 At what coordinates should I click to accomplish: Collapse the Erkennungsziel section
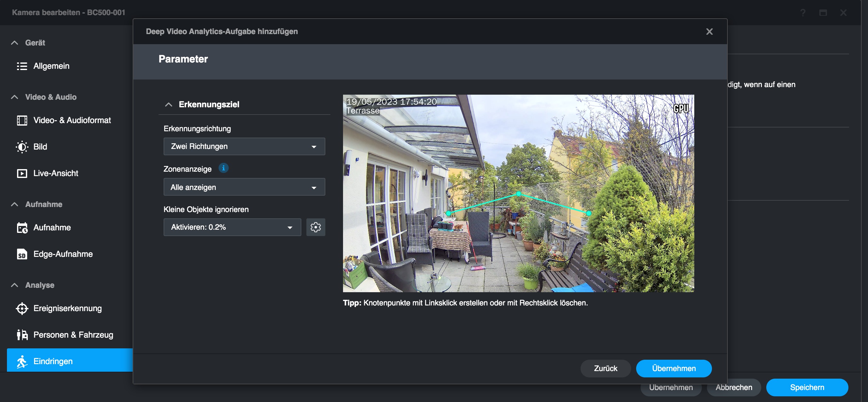[x=168, y=105]
